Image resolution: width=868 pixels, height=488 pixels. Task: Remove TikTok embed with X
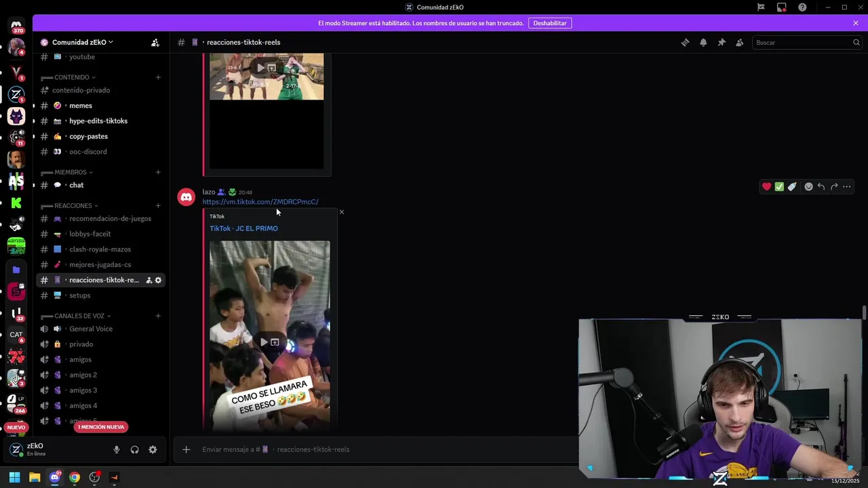point(342,212)
